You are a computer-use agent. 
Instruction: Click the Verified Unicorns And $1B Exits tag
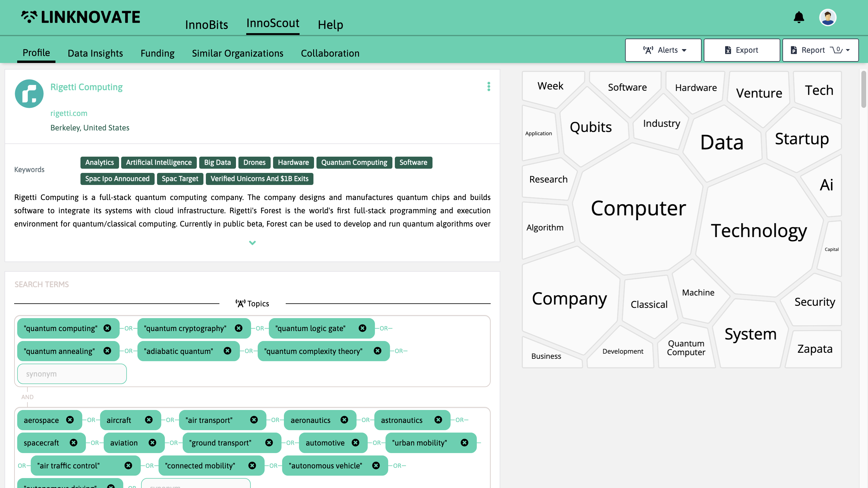pos(259,179)
